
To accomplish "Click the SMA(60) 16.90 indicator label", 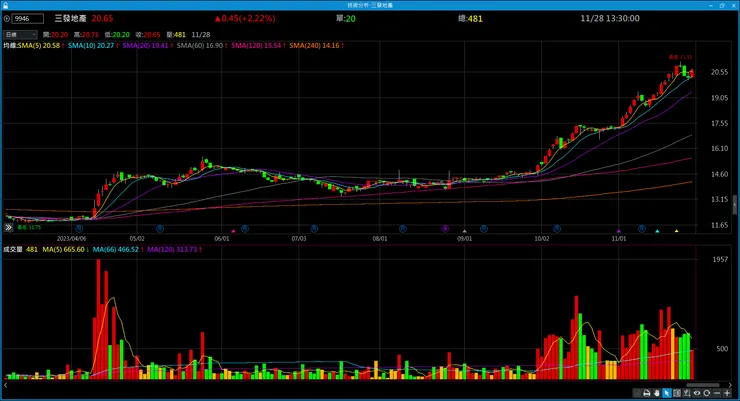I will 202,46.
